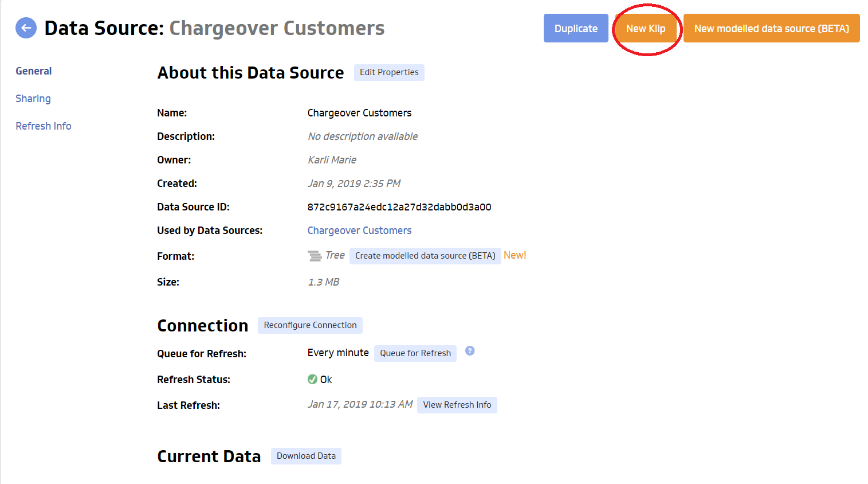Open View Refresh Info
868x484 pixels.
(x=457, y=405)
